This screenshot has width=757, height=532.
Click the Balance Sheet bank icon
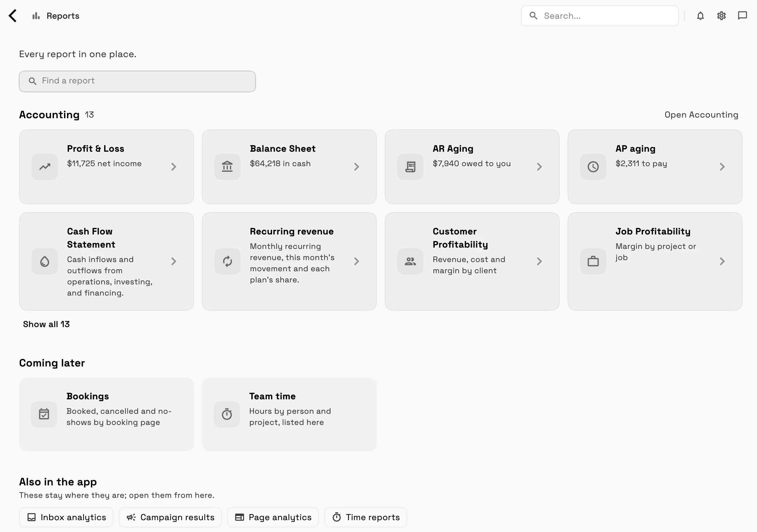[227, 167]
